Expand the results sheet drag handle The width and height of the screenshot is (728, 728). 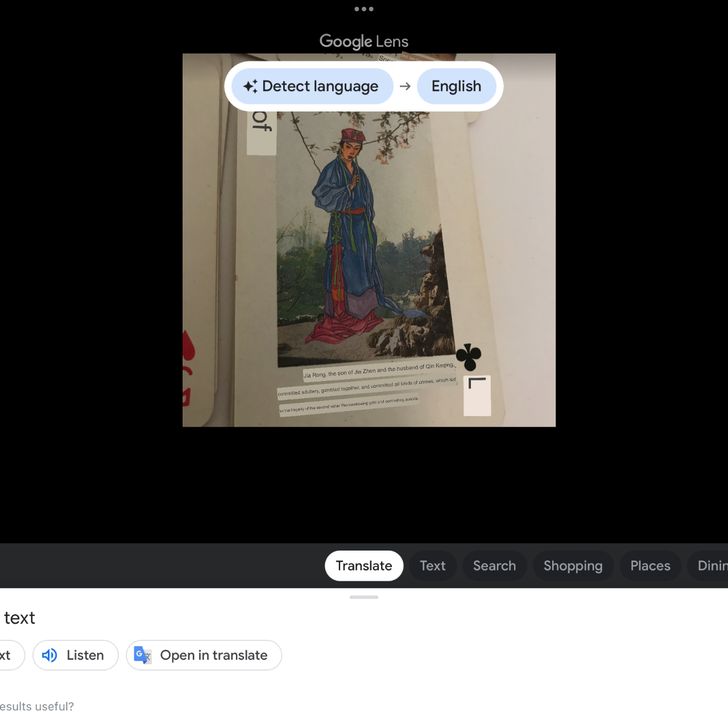coord(363,597)
